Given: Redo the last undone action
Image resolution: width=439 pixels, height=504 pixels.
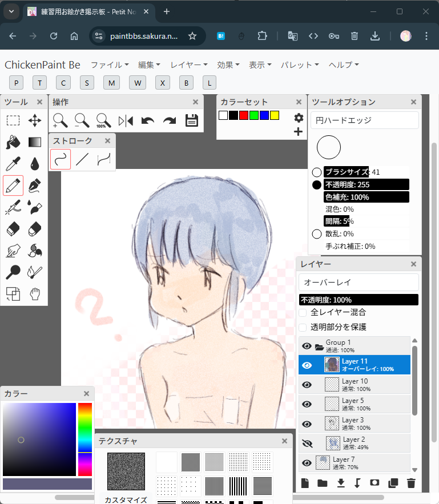Looking at the screenshot, I should pyautogui.click(x=170, y=121).
